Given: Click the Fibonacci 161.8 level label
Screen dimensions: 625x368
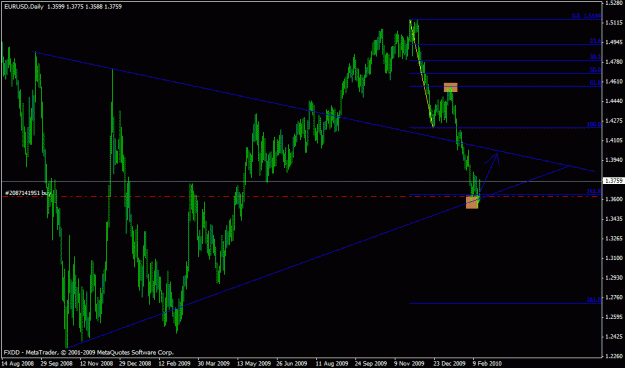Looking at the screenshot, I should pyautogui.click(x=594, y=191).
